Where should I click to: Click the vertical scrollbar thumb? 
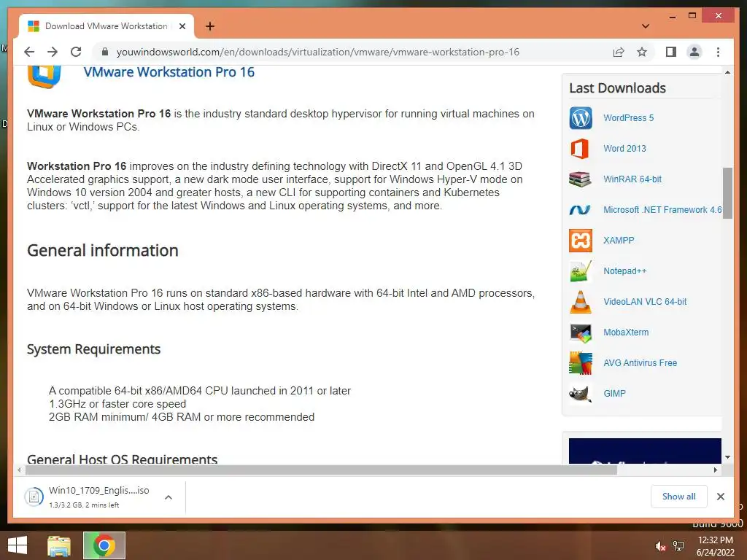click(727, 192)
